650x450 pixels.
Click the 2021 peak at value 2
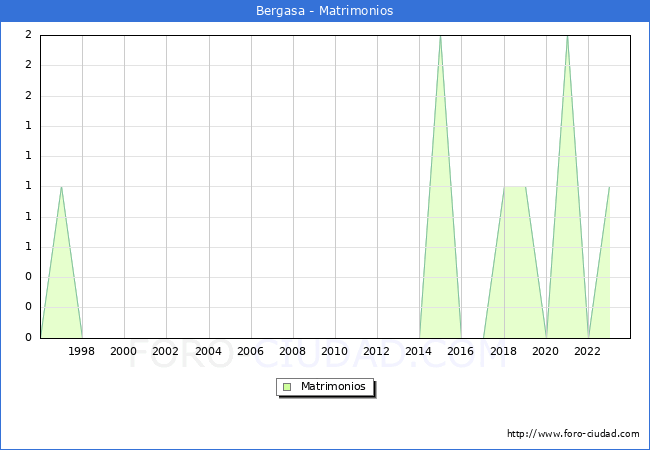click(x=567, y=36)
